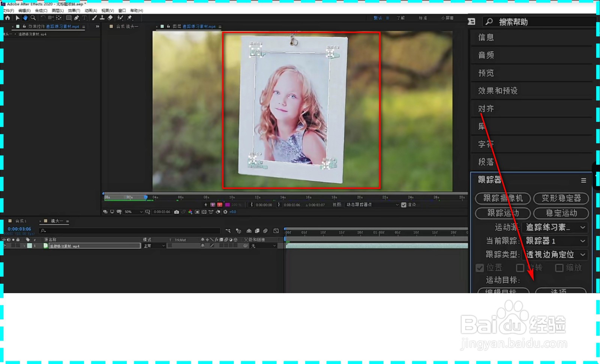Toggle the shy switch on layer 1
This screenshot has height=364, width=600.
pos(203,246)
